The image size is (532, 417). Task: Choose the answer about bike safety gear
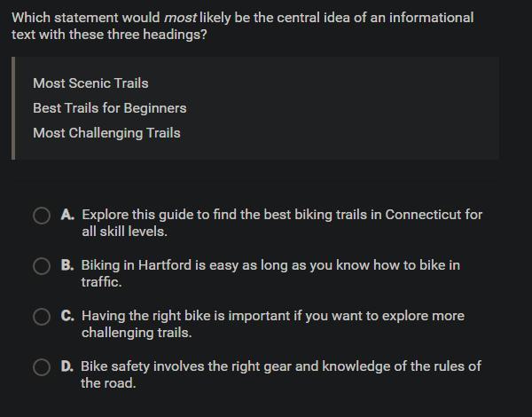280,366
